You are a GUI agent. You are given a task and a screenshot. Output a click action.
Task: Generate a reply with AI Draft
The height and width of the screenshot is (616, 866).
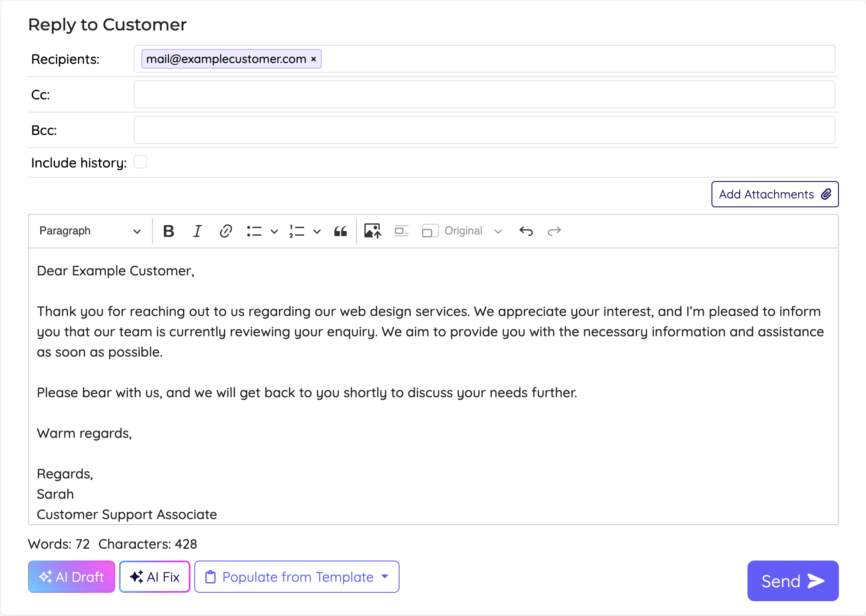72,577
